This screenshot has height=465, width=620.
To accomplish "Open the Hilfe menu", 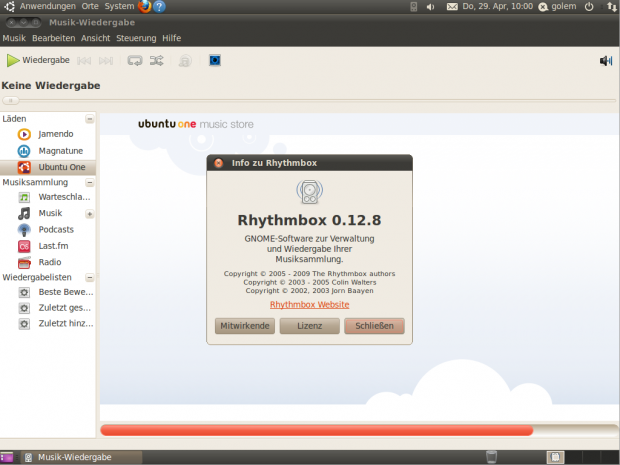I will tap(172, 38).
